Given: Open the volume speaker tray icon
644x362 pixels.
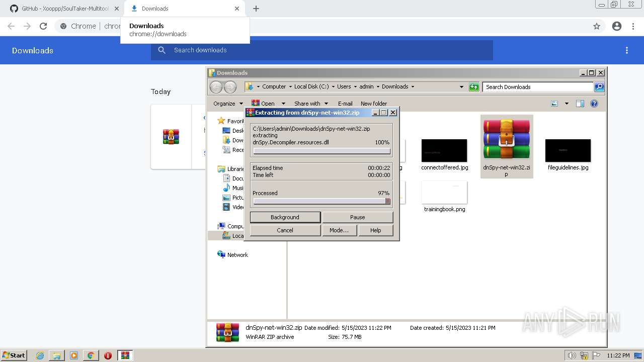Looking at the screenshot, I should tap(573, 355).
